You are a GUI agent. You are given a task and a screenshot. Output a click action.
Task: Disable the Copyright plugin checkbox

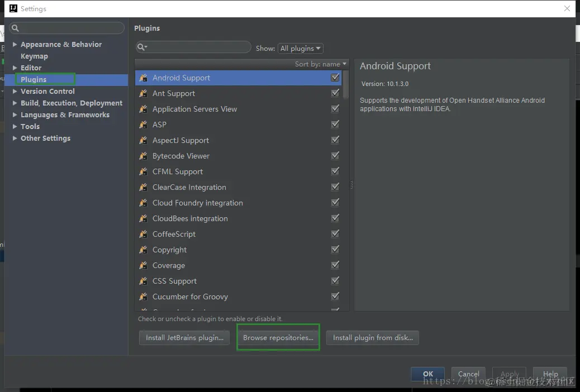[x=335, y=249]
